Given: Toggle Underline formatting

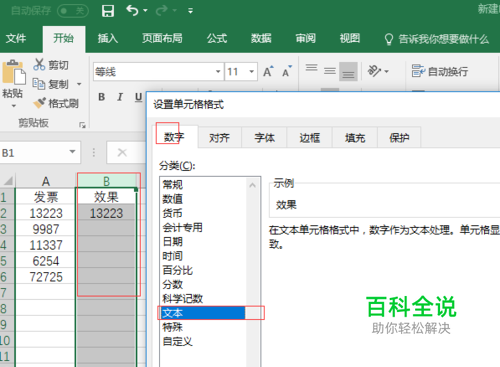Looking at the screenshot, I should click(139, 97).
